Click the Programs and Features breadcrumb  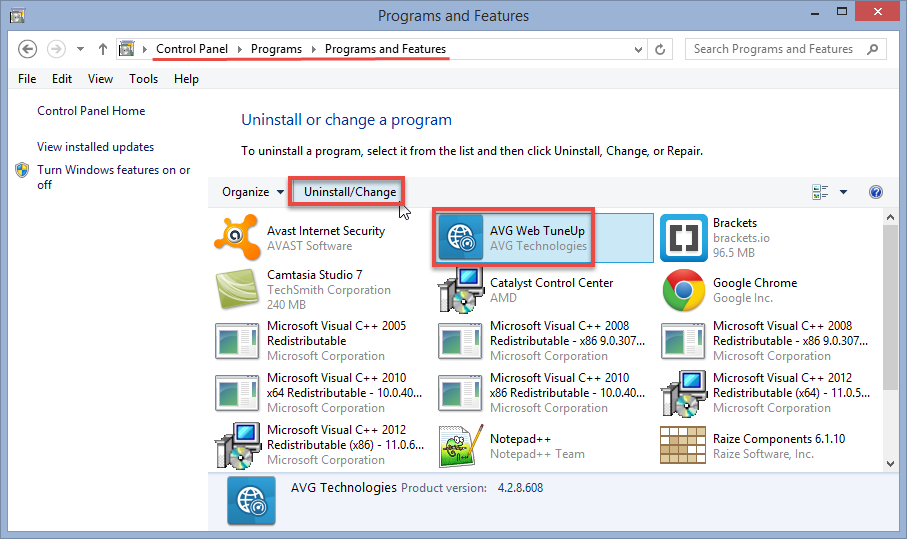click(x=385, y=49)
